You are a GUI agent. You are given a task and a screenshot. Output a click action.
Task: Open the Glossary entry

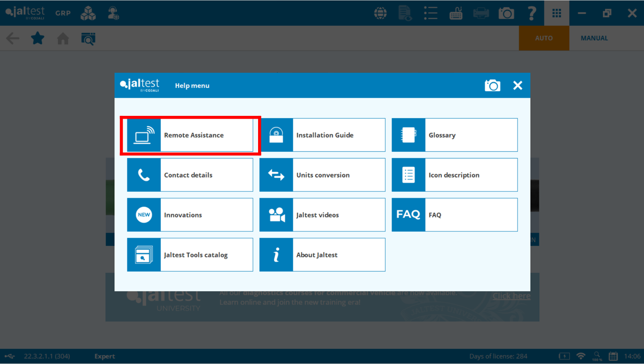click(x=454, y=135)
